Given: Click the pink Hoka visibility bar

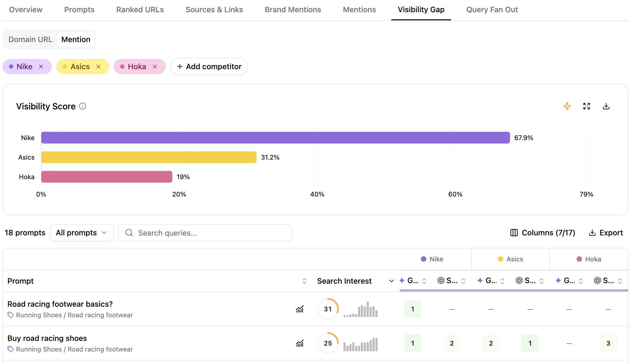Looking at the screenshot, I should click(x=107, y=177).
